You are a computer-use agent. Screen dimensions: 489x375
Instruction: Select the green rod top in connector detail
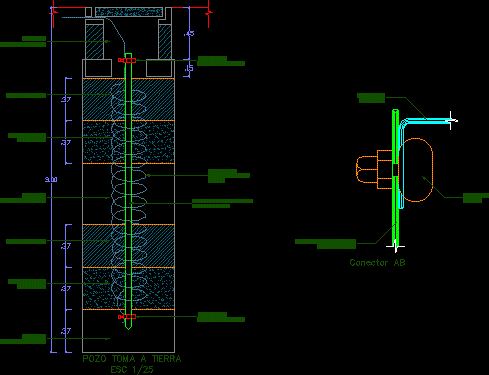(395, 111)
